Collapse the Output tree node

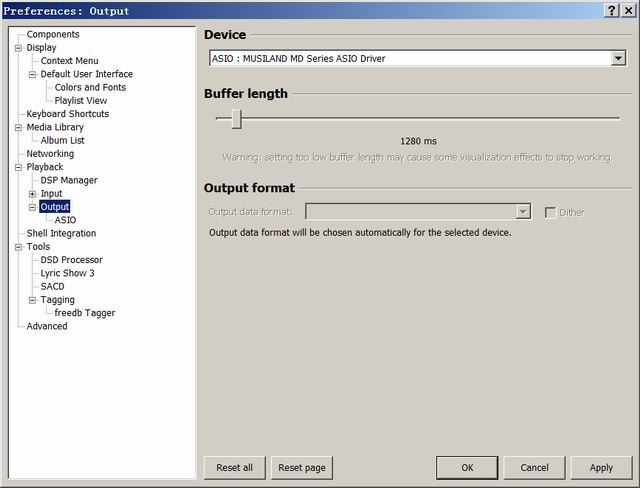point(32,207)
